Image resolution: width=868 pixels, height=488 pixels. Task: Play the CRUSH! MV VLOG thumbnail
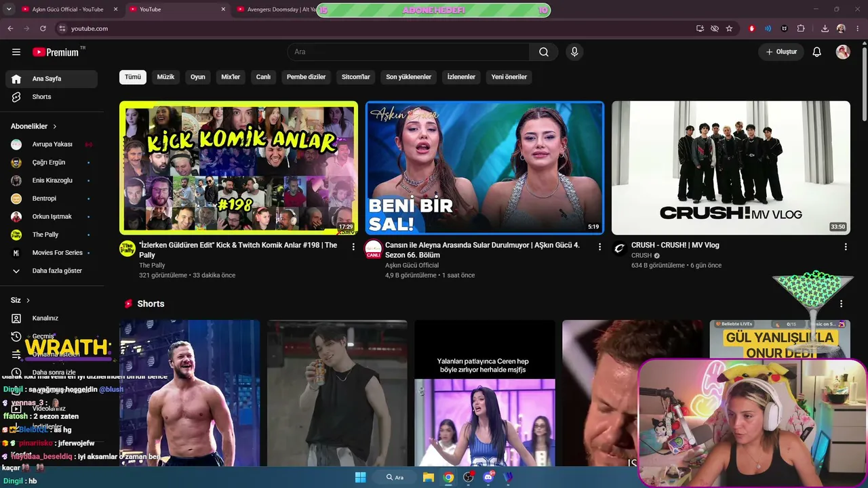pyautogui.click(x=731, y=168)
